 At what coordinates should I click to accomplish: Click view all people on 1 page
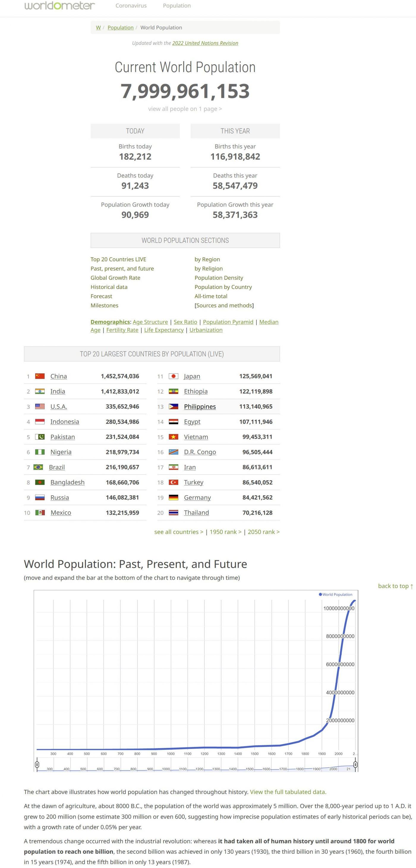[x=185, y=109]
